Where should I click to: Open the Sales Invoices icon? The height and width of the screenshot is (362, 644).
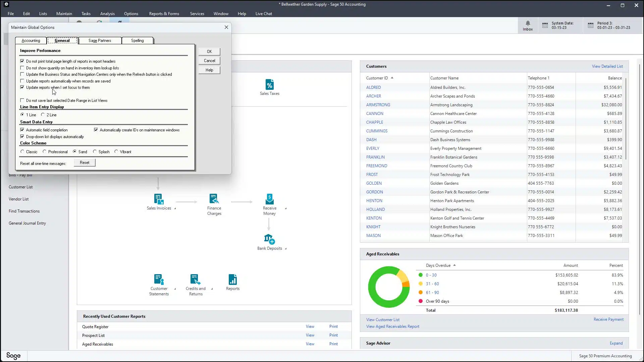pyautogui.click(x=159, y=199)
